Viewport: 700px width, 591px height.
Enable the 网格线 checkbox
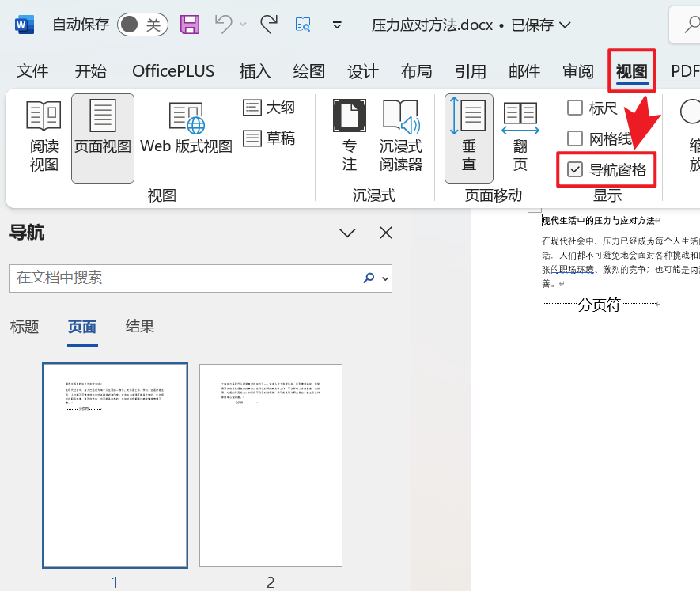574,138
